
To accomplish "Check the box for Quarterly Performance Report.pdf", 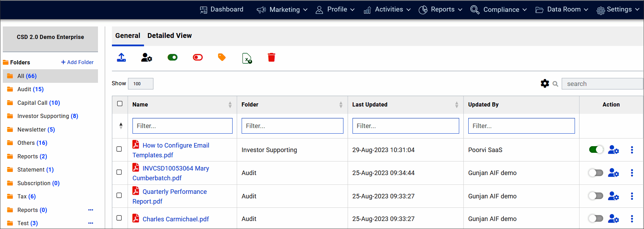I will pyautogui.click(x=119, y=195).
